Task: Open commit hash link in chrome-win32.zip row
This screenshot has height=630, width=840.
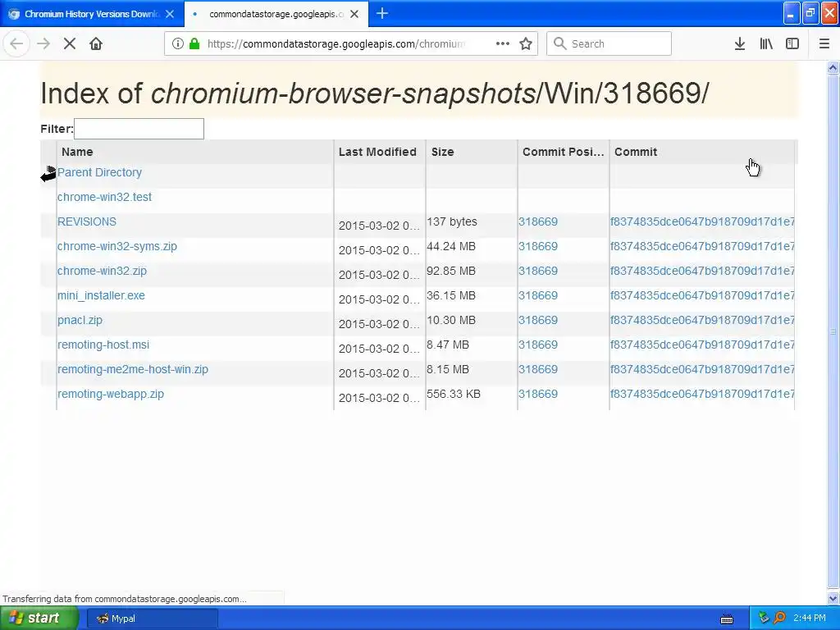Action: pos(702,271)
